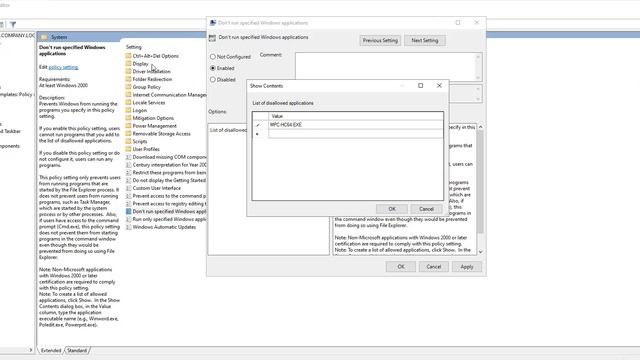Select Custom User Interface setting
The width and height of the screenshot is (640, 360).
[x=153, y=188]
